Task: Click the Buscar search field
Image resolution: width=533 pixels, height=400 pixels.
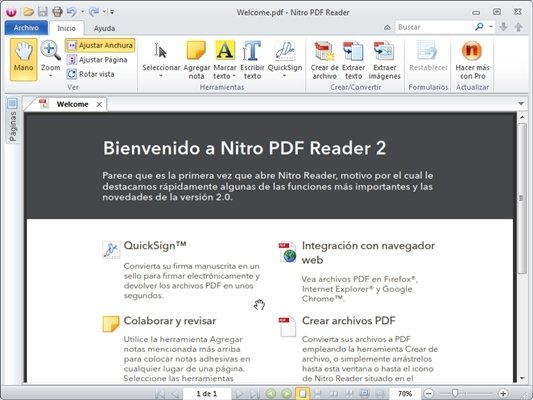Action: click(x=435, y=27)
